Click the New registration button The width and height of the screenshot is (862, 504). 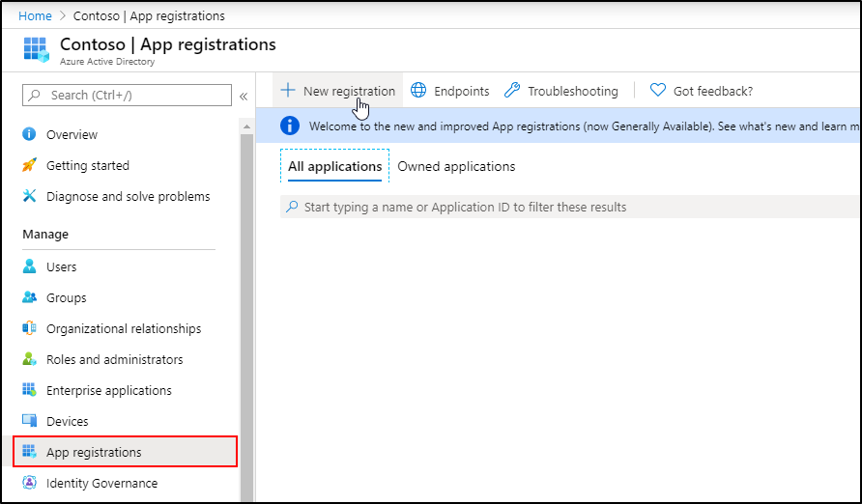click(337, 90)
